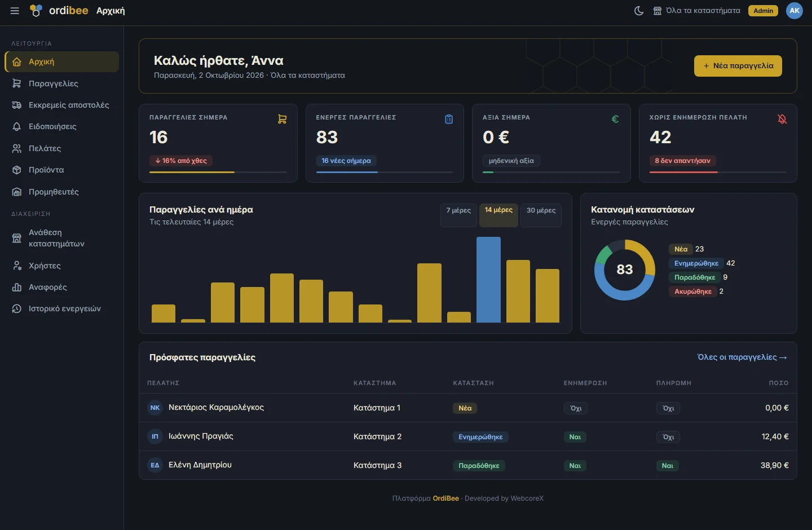Open the Αναφορές sidebar item
Screen dimensions: 812x530
click(62, 287)
